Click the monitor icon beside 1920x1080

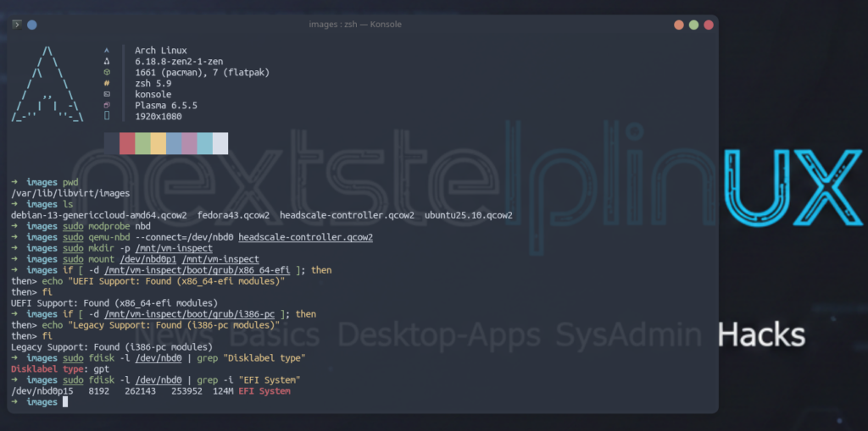[107, 116]
